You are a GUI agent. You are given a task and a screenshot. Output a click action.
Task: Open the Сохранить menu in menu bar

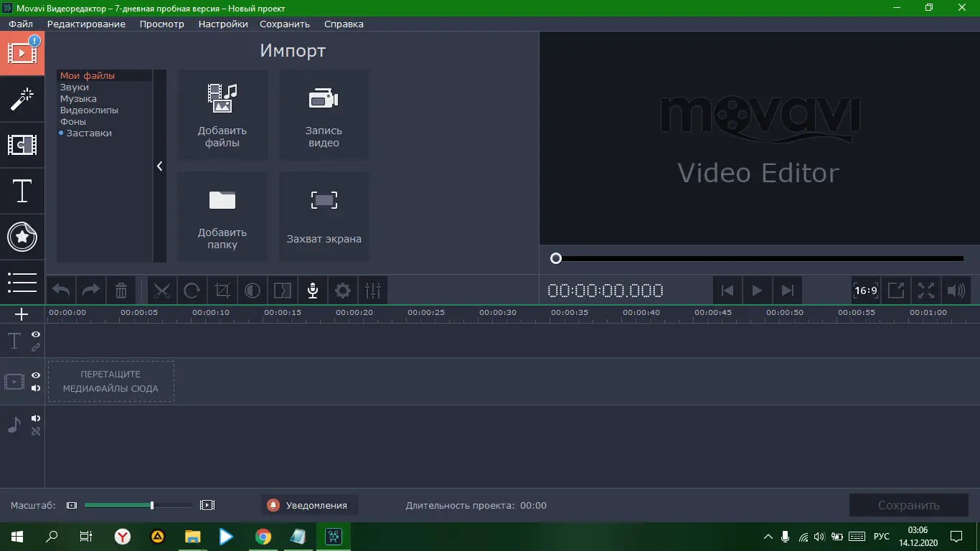point(285,24)
